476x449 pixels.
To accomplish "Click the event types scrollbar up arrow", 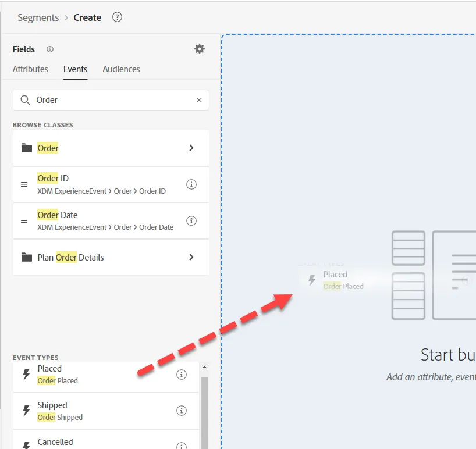I will pos(205,367).
